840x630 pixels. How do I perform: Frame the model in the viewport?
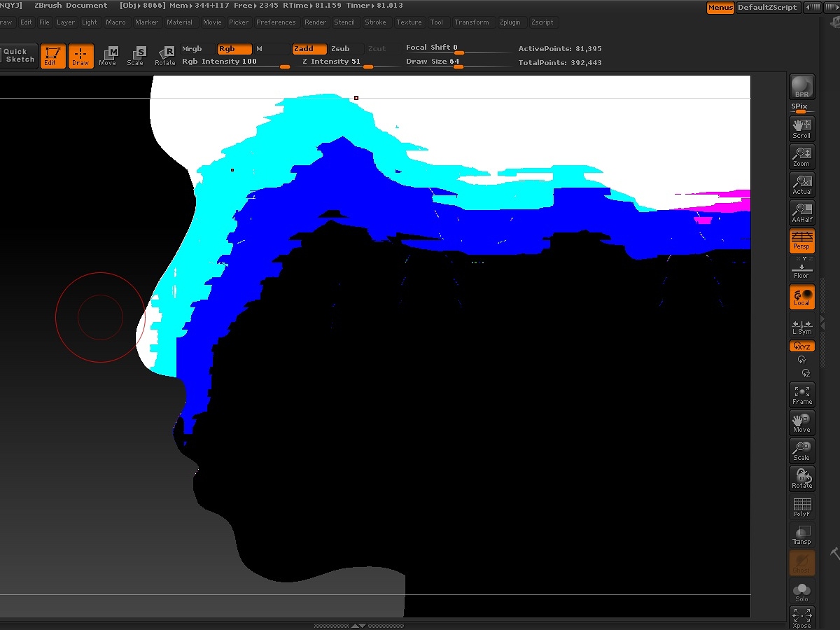pyautogui.click(x=801, y=394)
